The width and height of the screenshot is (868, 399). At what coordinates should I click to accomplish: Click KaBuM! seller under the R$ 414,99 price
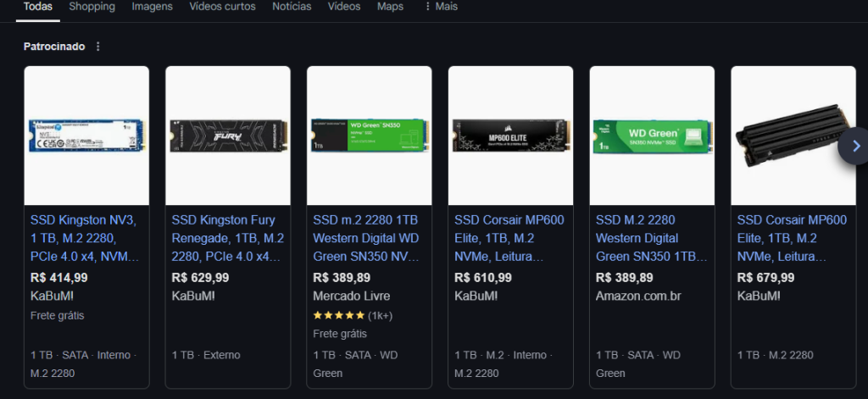click(52, 296)
